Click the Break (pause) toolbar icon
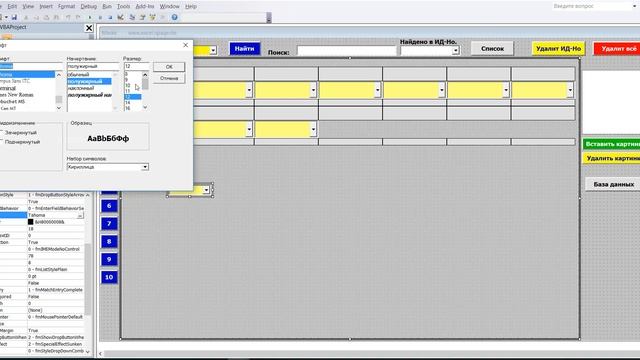This screenshot has height=360, width=640. pos(100,18)
